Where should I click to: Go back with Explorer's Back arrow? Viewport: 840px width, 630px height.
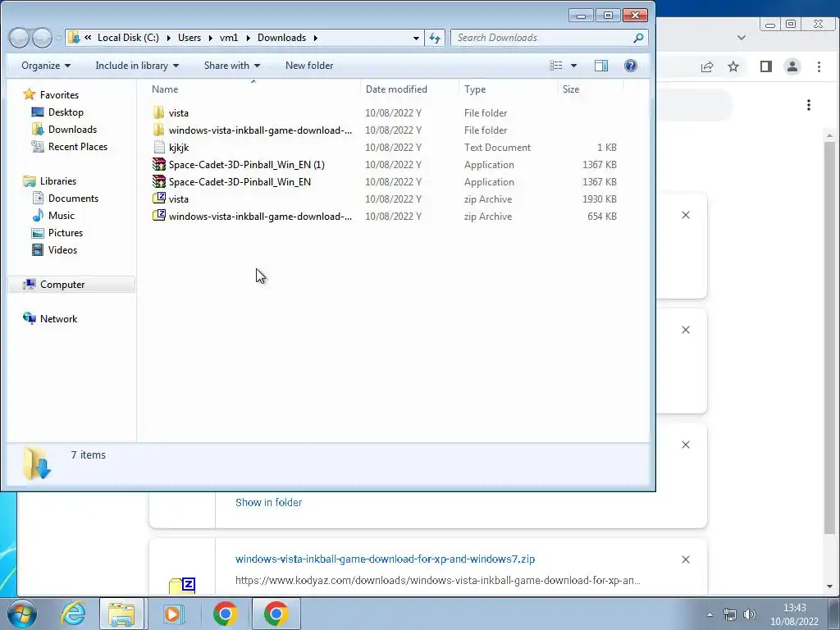point(19,38)
